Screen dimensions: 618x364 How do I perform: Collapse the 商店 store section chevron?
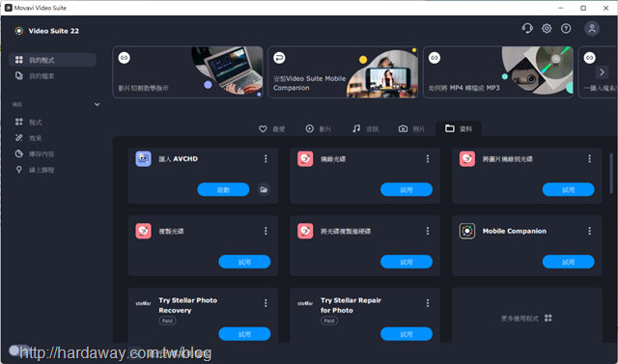tap(97, 104)
